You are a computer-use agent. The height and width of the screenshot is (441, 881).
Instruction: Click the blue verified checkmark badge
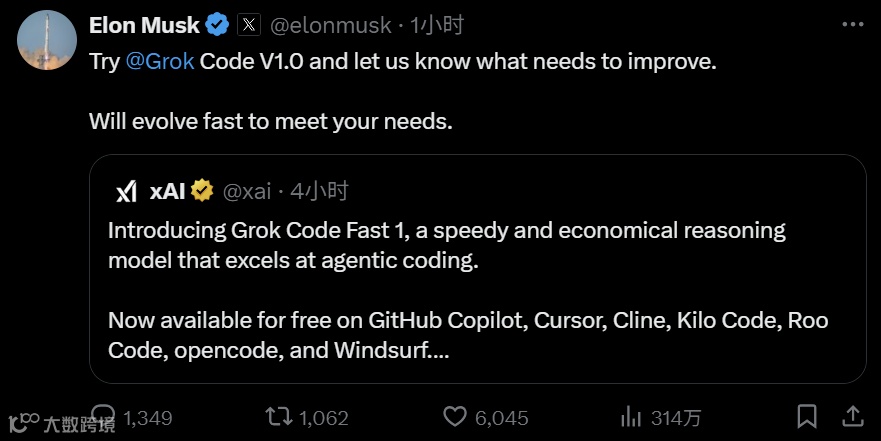[x=217, y=25]
